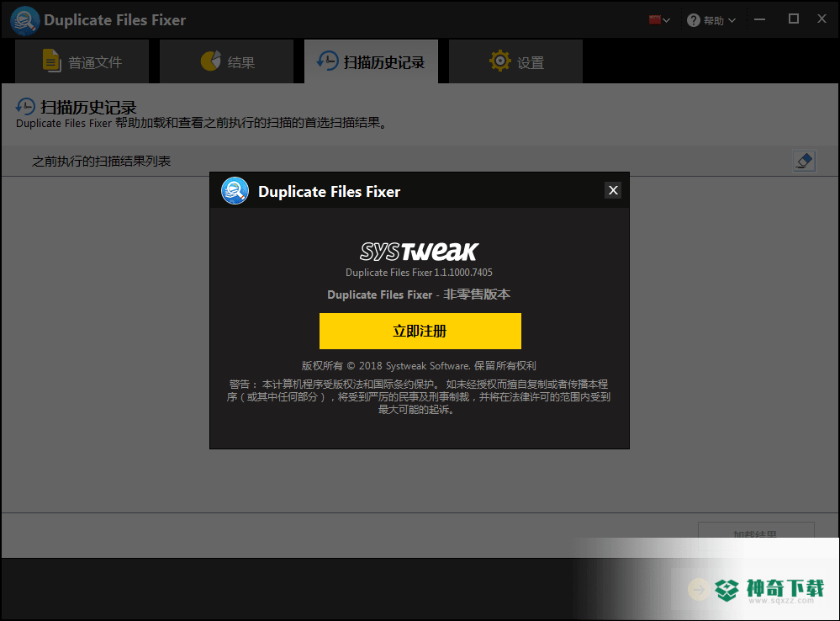Click the Duplicate Files Fixer logo in the title bar
Viewport: 840px width, 621px height.
point(24,20)
